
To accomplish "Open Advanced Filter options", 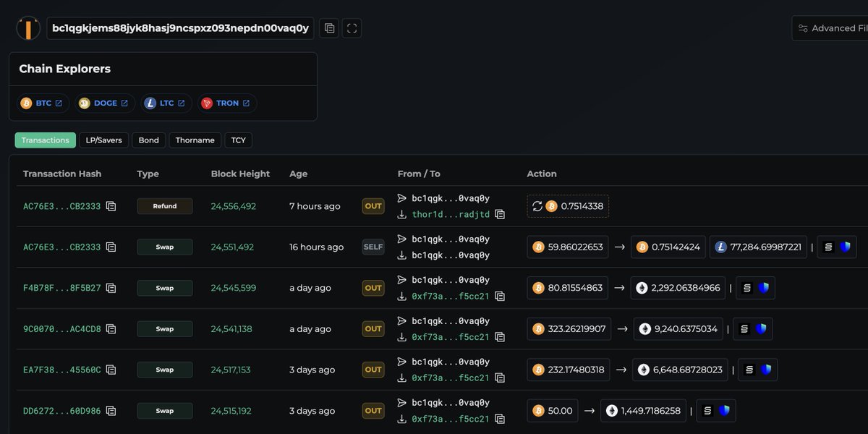I will (x=832, y=28).
